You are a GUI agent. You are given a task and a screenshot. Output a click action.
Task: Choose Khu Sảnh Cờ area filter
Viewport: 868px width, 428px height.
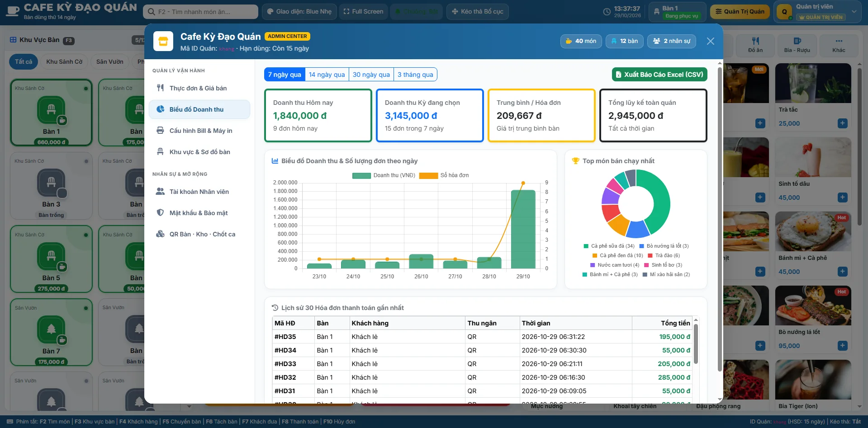64,62
